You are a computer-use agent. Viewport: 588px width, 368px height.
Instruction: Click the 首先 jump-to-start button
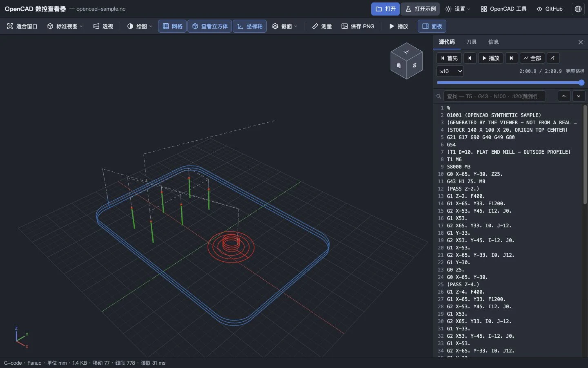click(x=449, y=58)
